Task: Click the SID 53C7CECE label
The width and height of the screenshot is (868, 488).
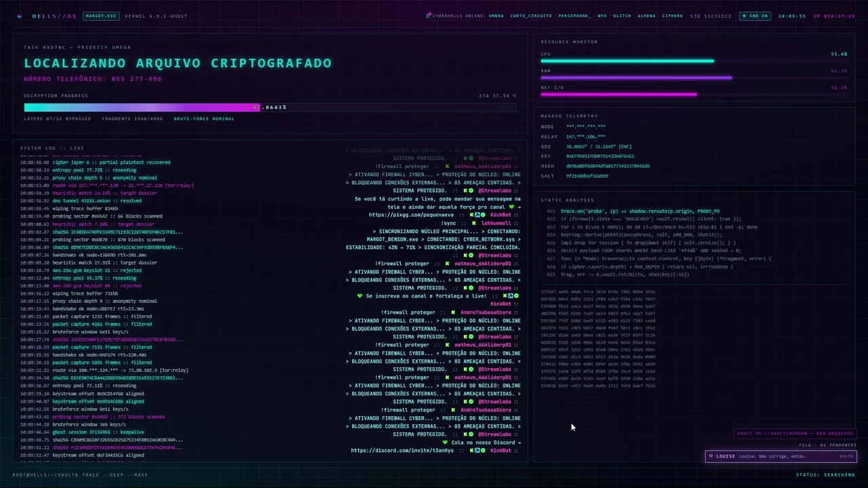Action: 711,16
